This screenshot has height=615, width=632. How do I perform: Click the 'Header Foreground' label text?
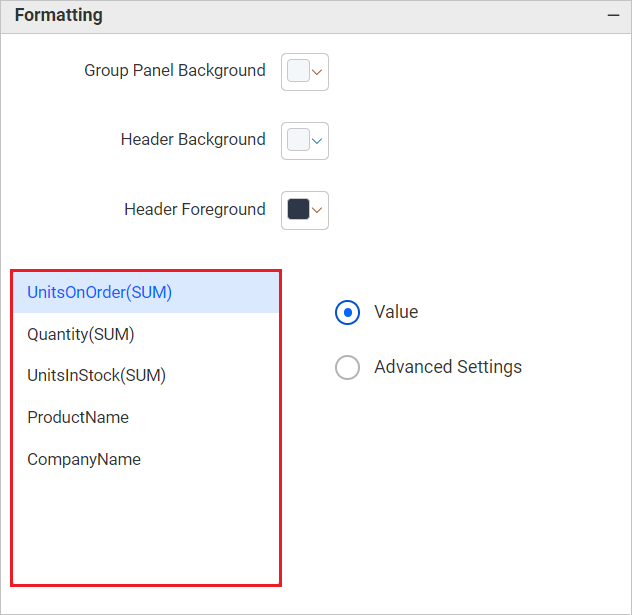(195, 210)
